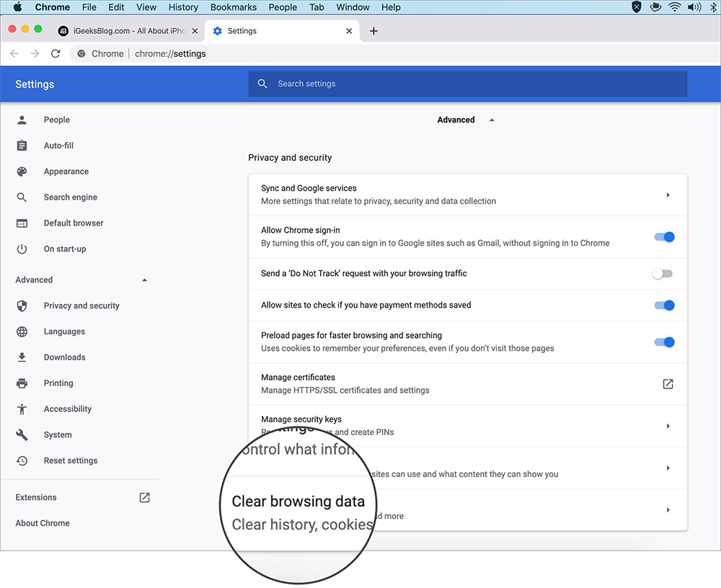Click the Search settings field
This screenshot has height=588, width=721.
(x=469, y=84)
